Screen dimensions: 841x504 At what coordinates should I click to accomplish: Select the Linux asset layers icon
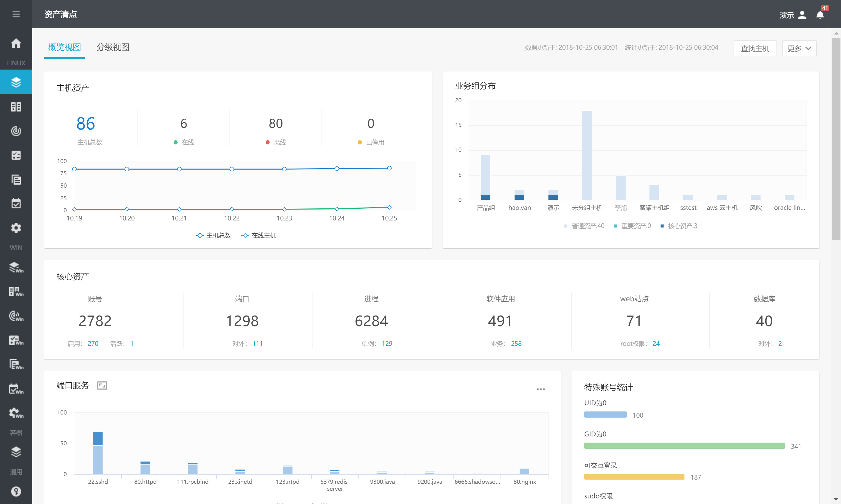click(16, 82)
